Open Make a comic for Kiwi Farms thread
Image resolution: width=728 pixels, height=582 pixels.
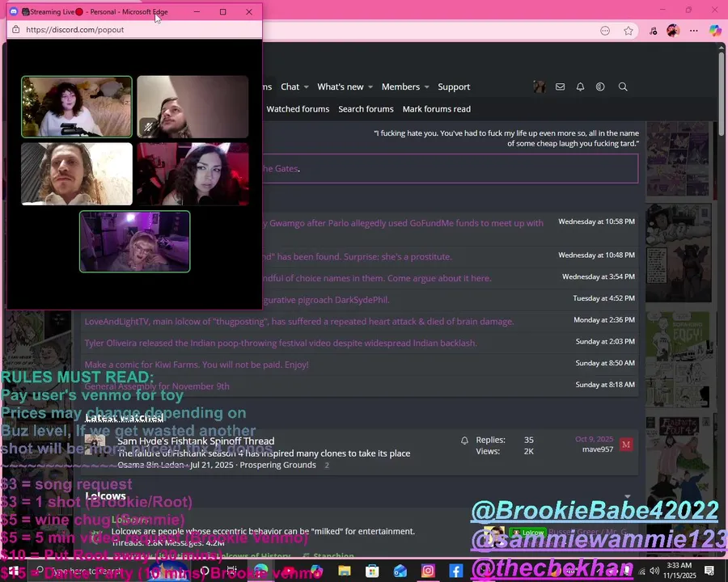[x=197, y=365]
